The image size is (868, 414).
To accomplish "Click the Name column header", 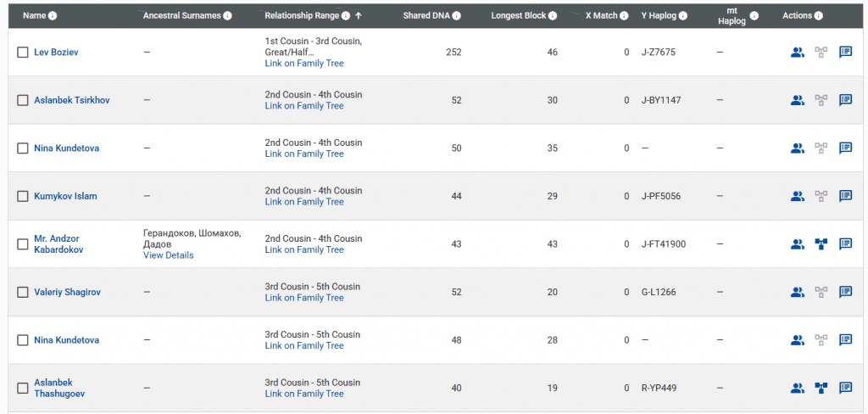I will click(34, 16).
